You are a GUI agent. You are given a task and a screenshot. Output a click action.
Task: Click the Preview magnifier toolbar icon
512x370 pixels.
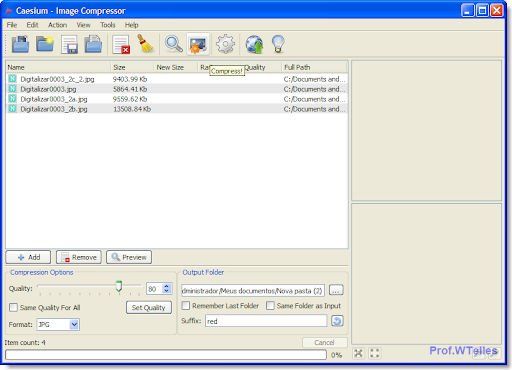[174, 44]
